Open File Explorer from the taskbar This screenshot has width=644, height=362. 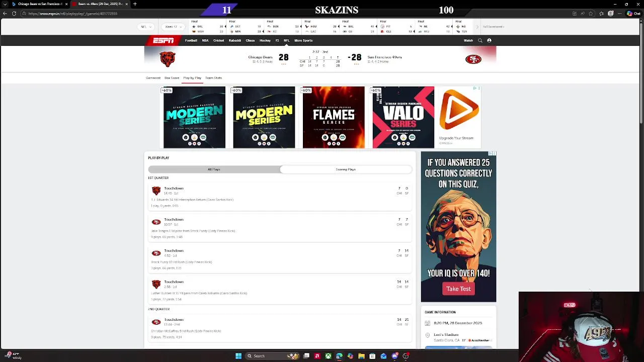pyautogui.click(x=361, y=356)
